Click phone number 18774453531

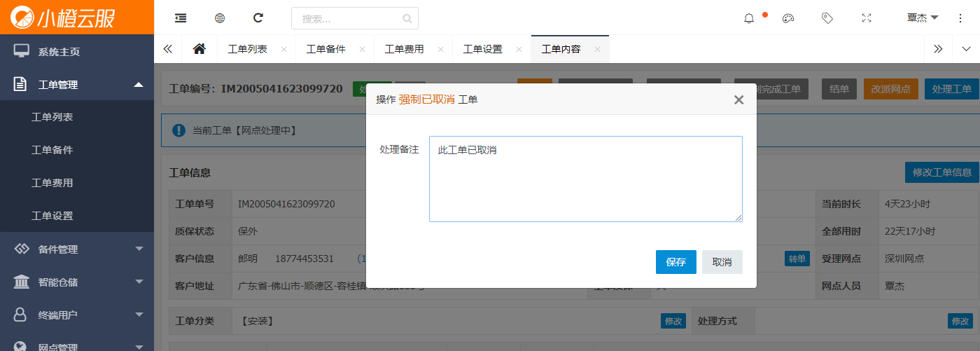(x=304, y=259)
